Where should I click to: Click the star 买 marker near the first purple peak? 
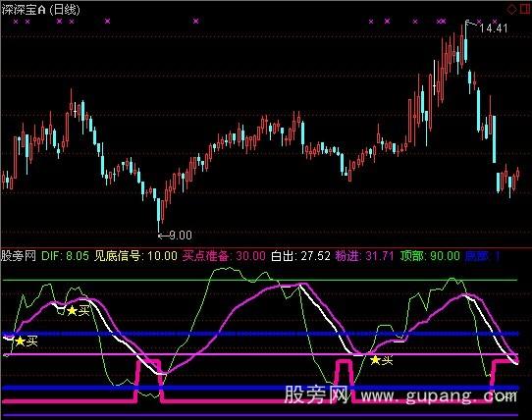coord(79,310)
